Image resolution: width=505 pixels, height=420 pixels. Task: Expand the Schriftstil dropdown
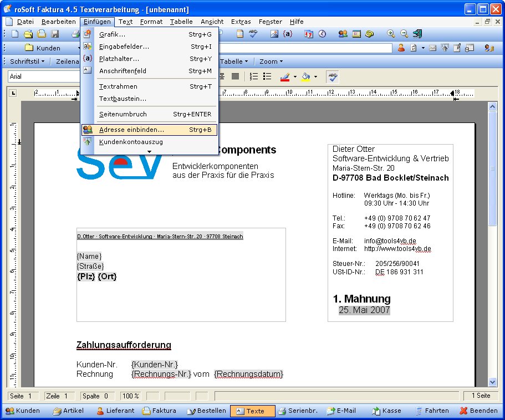(x=28, y=62)
